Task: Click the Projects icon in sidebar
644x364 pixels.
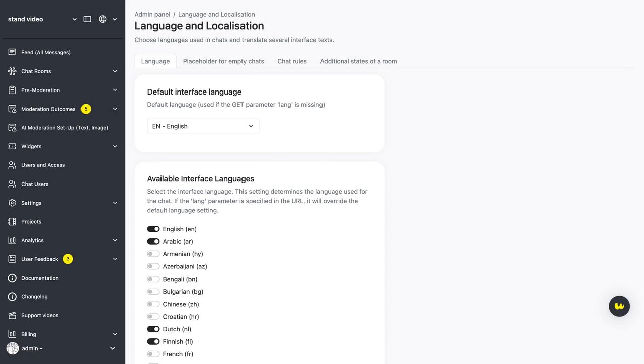Action: click(12, 222)
